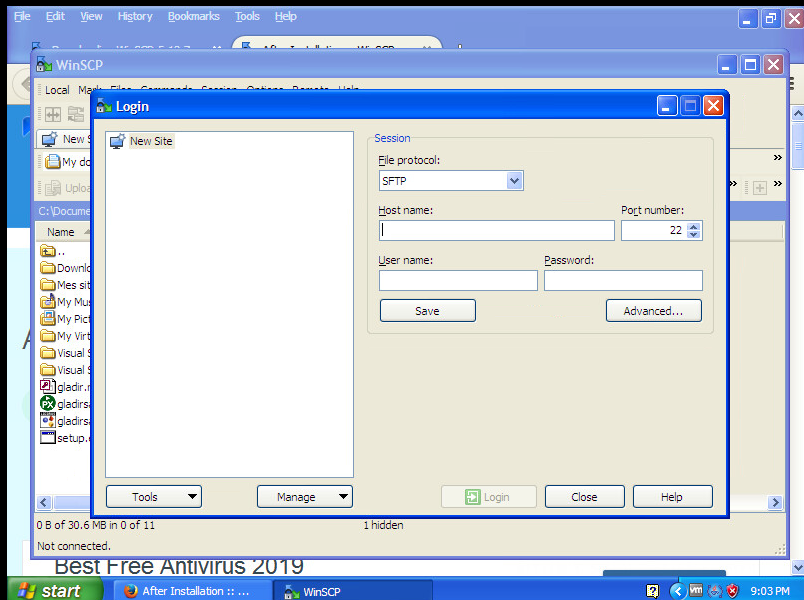The height and width of the screenshot is (600, 804).
Task: Open Advanced session settings
Action: [654, 311]
